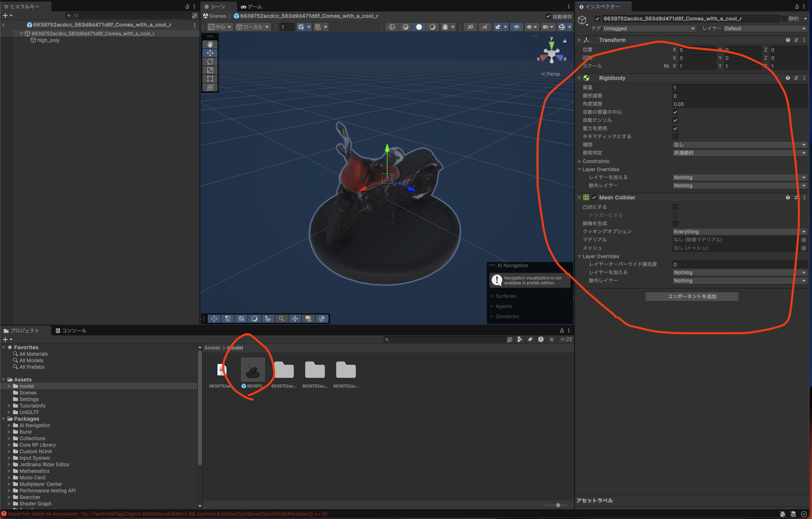812x519 pixels.
Task: Expand the Constraints section of Rigidbody
Action: point(580,161)
